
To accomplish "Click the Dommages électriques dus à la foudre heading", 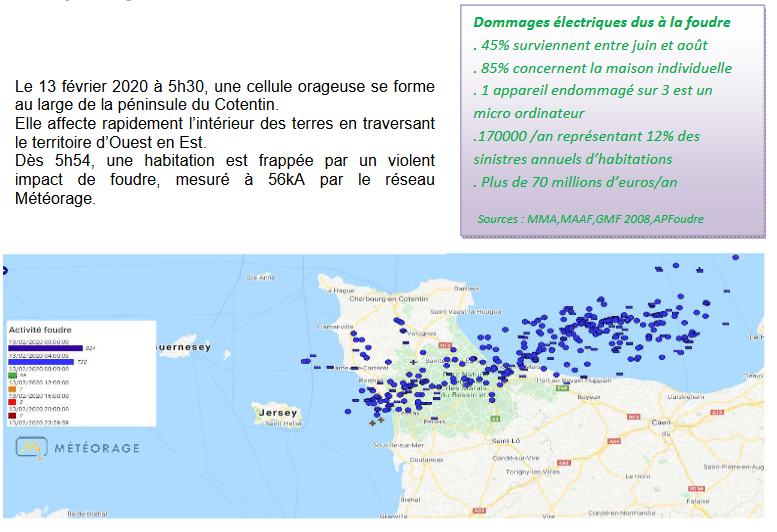I will point(600,23).
